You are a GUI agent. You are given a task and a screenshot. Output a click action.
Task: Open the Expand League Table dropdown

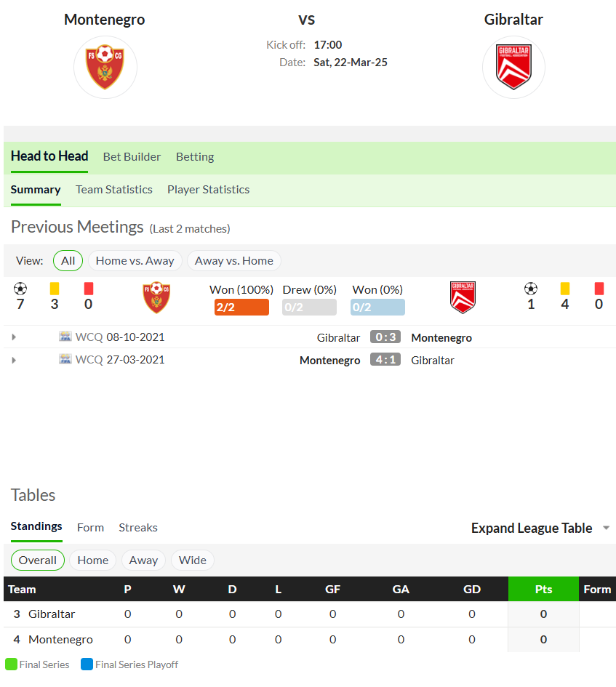coord(540,528)
